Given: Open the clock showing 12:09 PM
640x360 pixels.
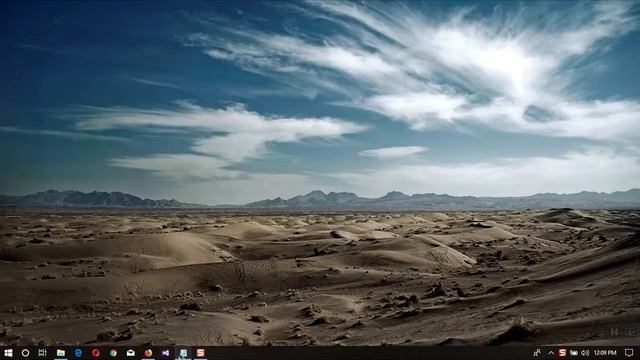Looking at the screenshot, I should (x=605, y=353).
